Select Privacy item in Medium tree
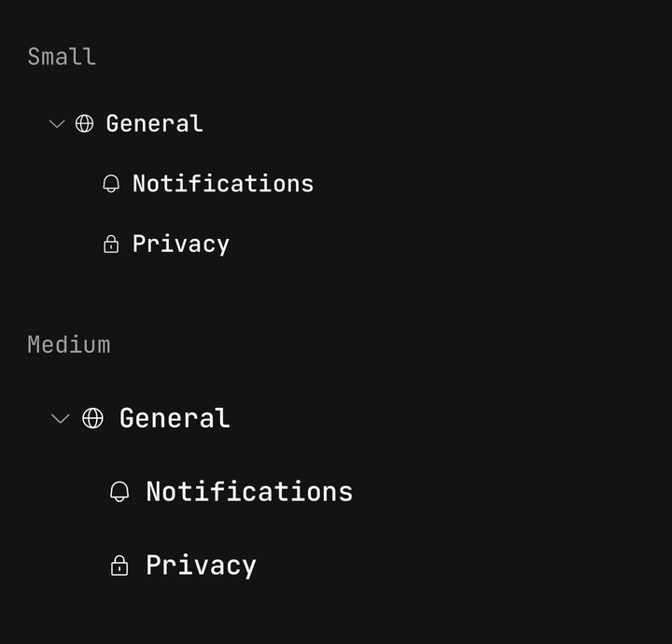 (x=201, y=566)
